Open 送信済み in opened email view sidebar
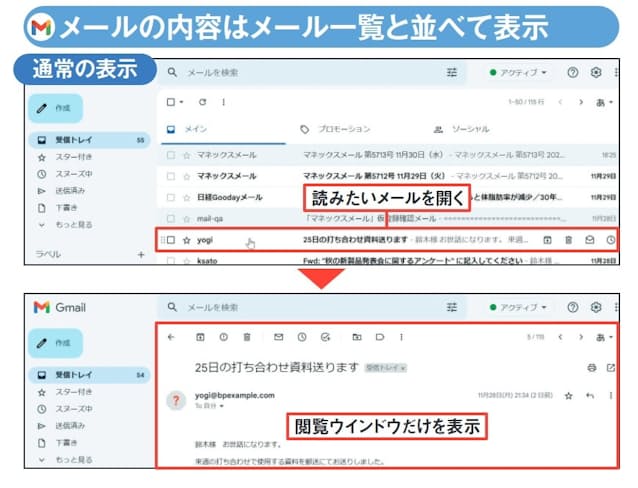638x488 pixels. point(62,426)
